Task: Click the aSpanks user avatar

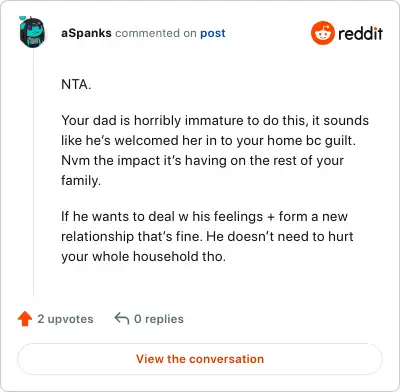Action: click(x=32, y=32)
